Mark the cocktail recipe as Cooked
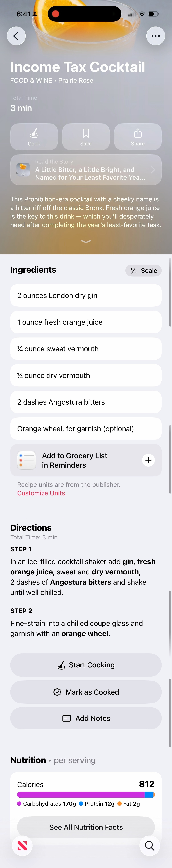The height and width of the screenshot is (868, 172). tap(86, 692)
